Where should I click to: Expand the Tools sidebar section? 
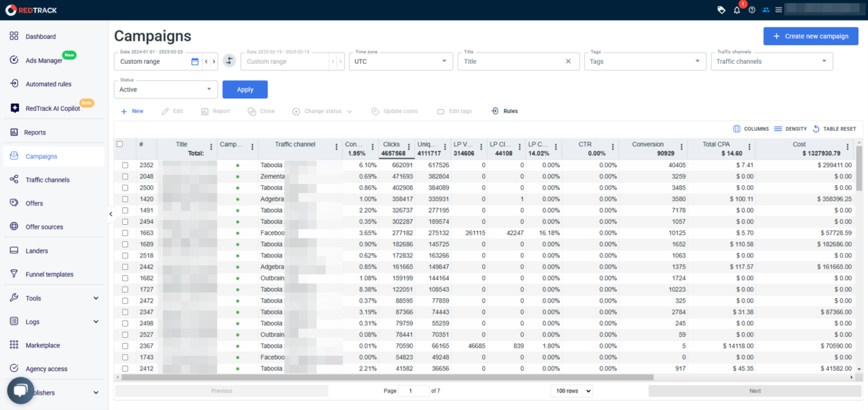54,298
